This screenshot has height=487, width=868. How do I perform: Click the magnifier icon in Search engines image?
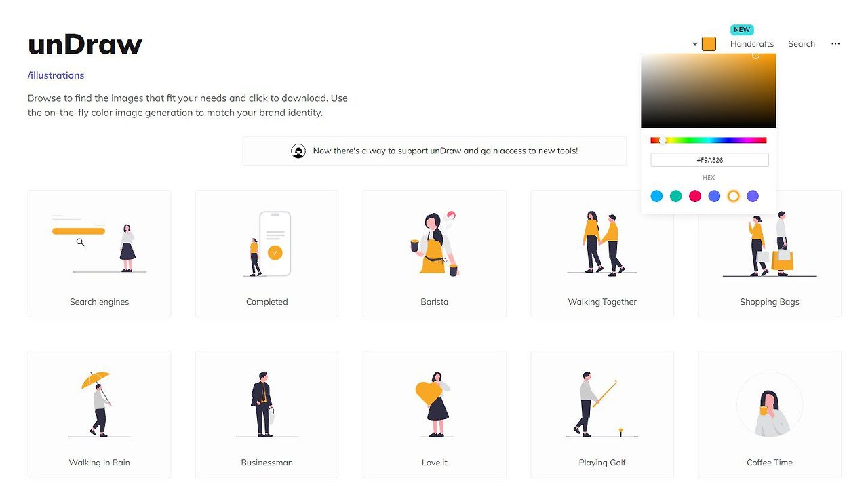81,242
